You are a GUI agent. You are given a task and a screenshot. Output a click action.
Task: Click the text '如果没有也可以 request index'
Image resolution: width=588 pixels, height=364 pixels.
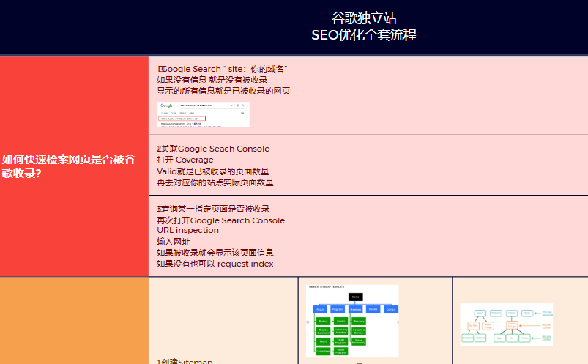[215, 264]
